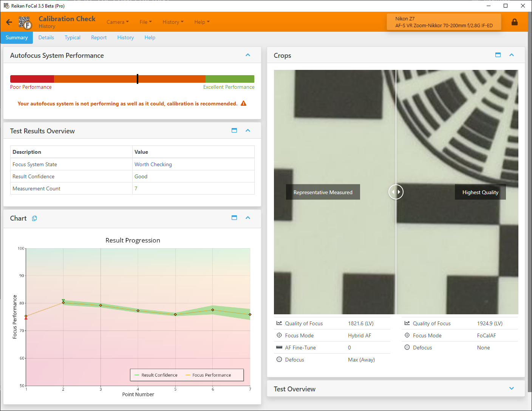Viewport: 532px width, 411px height.
Task: Collapse the Autofocus System Performance panel
Action: coord(248,55)
